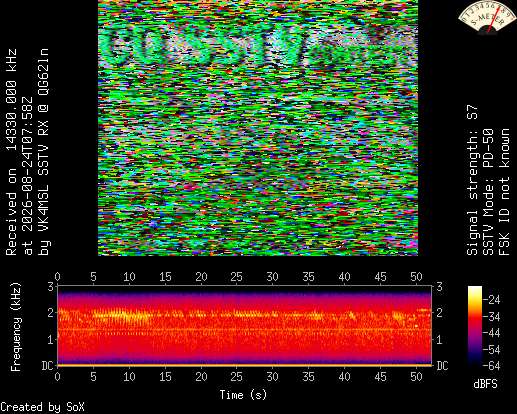This screenshot has height=414, width=517.
Task: Click the decoded SSTV image
Action: pyautogui.click(x=258, y=128)
